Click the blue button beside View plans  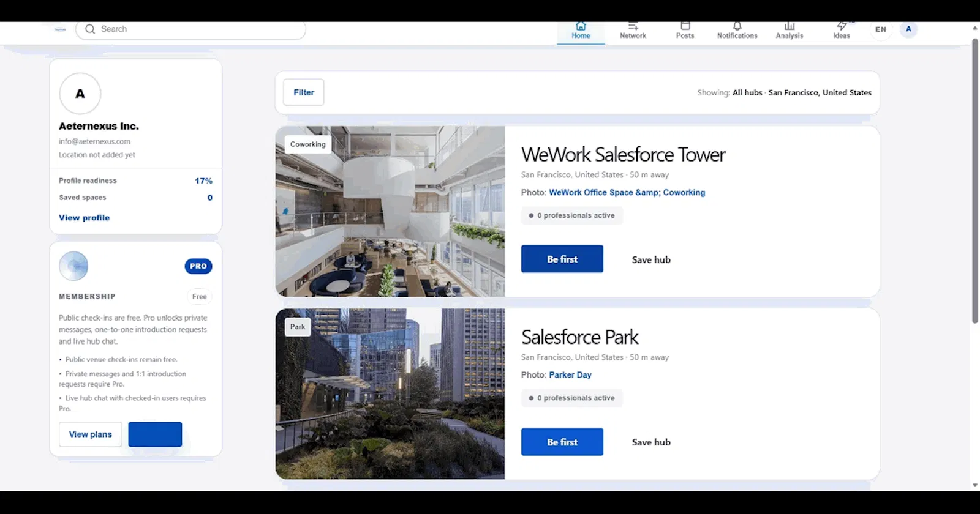(x=155, y=434)
